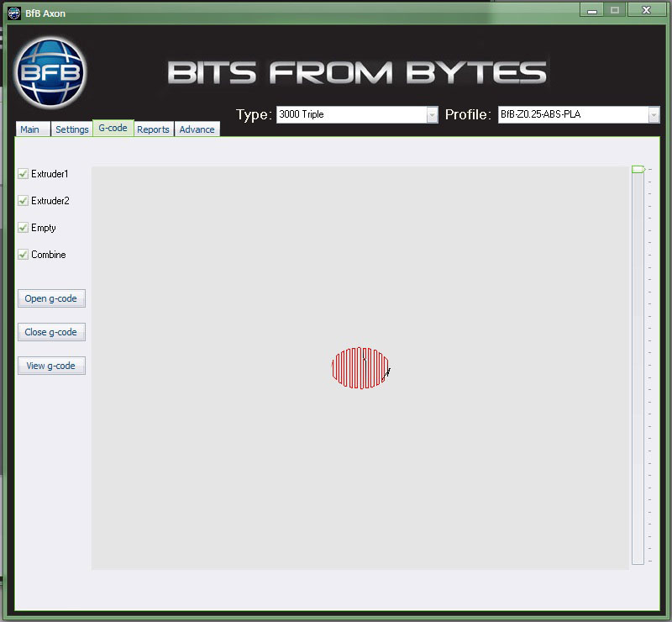Image resolution: width=672 pixels, height=622 pixels.
Task: Disable the Empty checkbox
Action: [x=24, y=228]
